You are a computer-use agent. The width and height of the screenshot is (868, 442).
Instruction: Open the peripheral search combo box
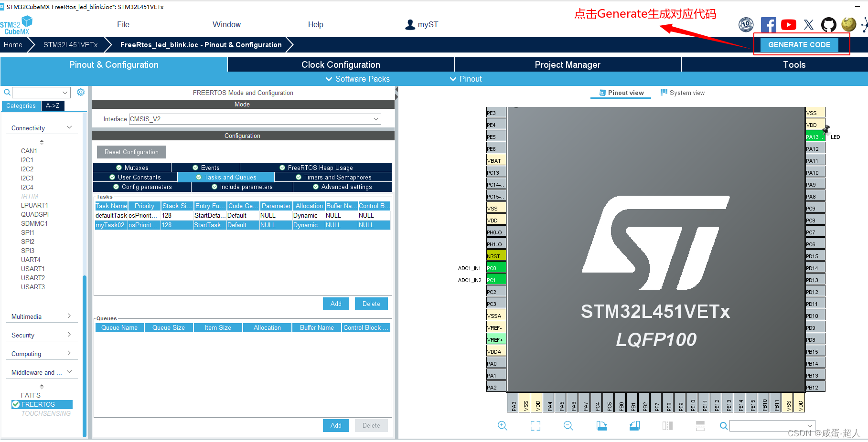41,92
